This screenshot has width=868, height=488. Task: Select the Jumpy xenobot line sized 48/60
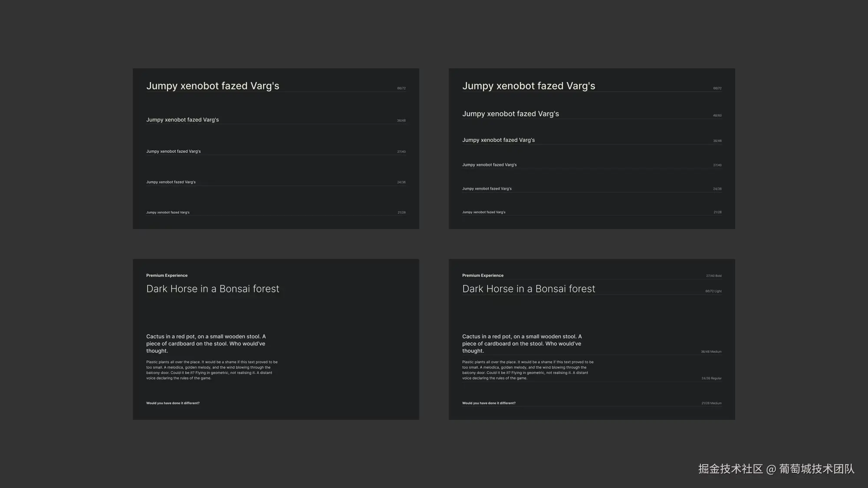click(x=510, y=114)
